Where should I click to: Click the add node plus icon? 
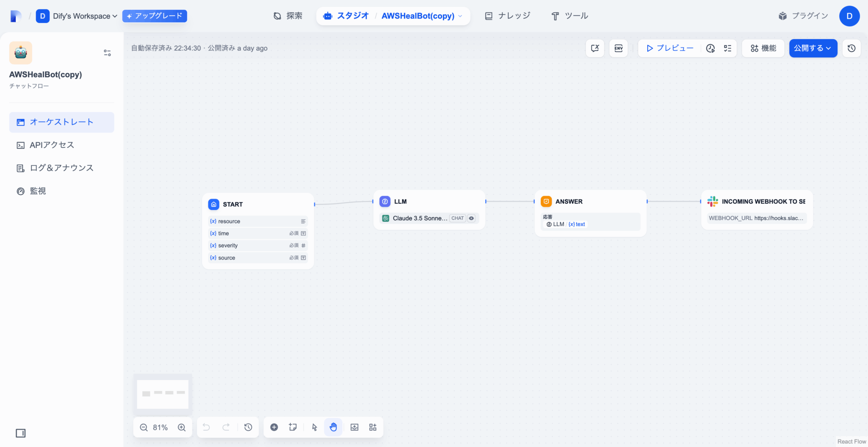(x=274, y=427)
